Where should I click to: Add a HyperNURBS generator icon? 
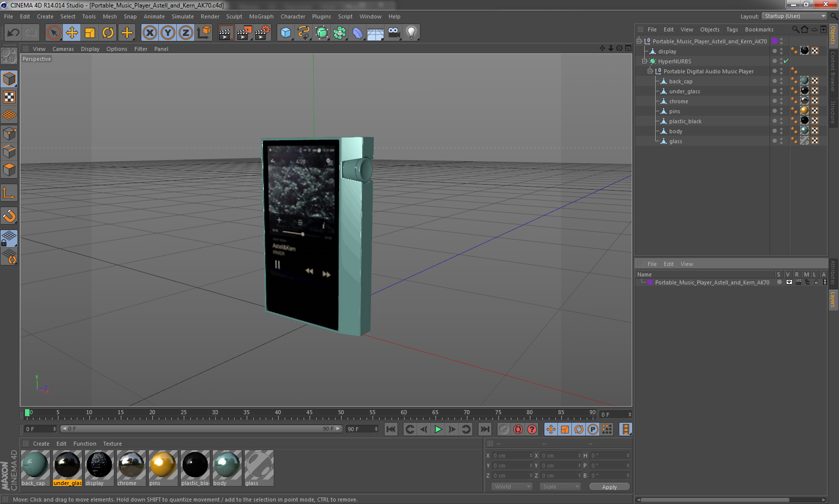pyautogui.click(x=322, y=33)
